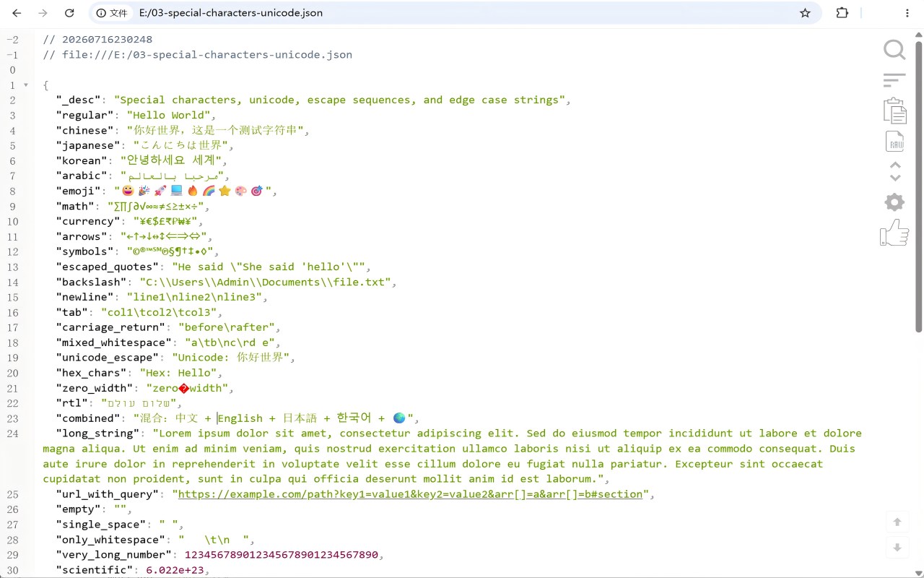Reload the JSON page
Viewport: 924px width, 578px height.
pos(69,13)
